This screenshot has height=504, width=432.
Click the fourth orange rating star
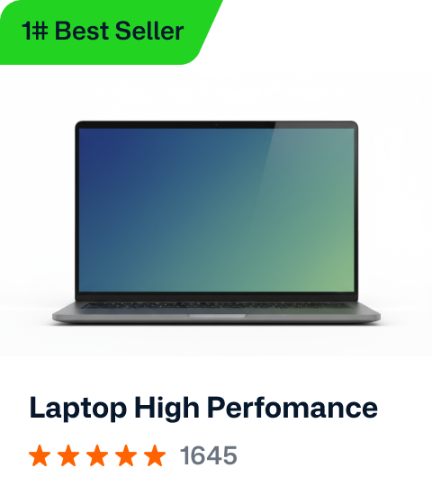click(x=126, y=455)
